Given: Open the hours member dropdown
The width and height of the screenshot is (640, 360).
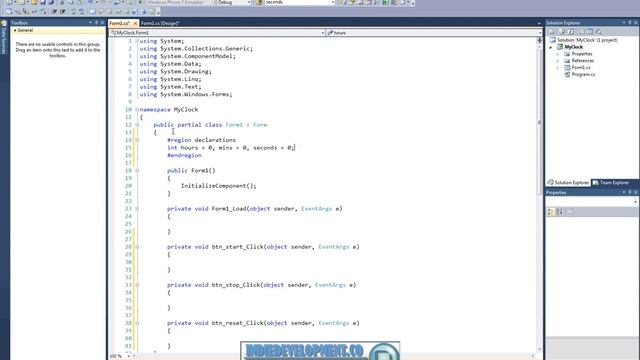Looking at the screenshot, I should tap(540, 33).
